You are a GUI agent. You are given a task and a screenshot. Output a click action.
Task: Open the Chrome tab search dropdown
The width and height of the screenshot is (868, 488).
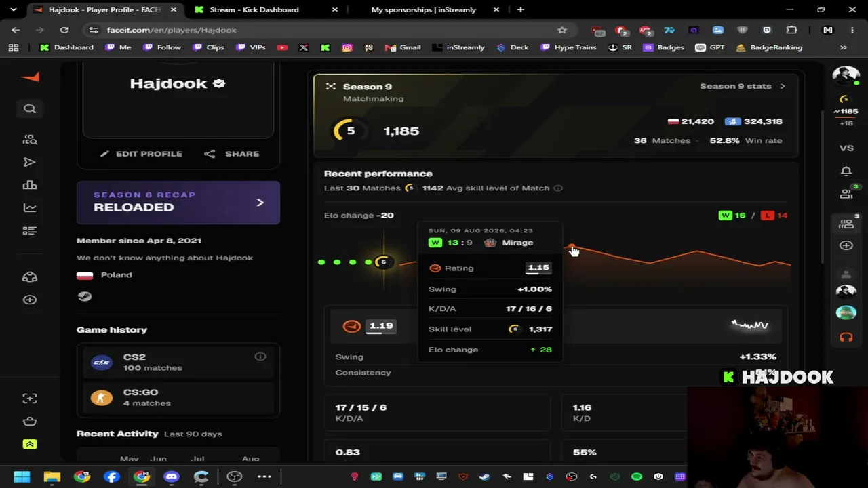14,9
